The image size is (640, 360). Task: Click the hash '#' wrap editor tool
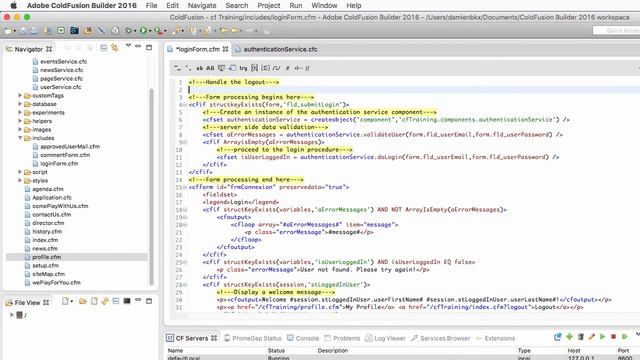(287, 68)
